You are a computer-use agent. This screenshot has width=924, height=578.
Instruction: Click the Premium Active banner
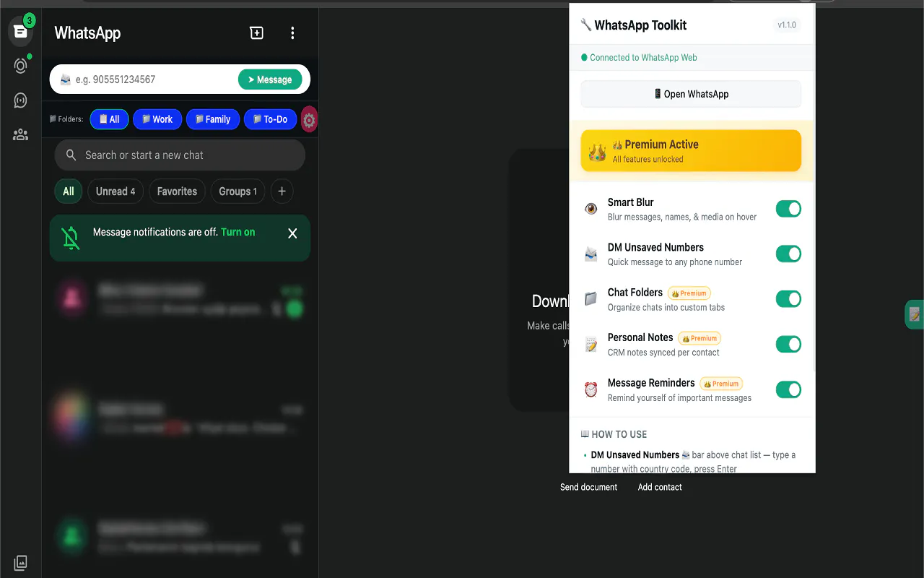tap(691, 151)
